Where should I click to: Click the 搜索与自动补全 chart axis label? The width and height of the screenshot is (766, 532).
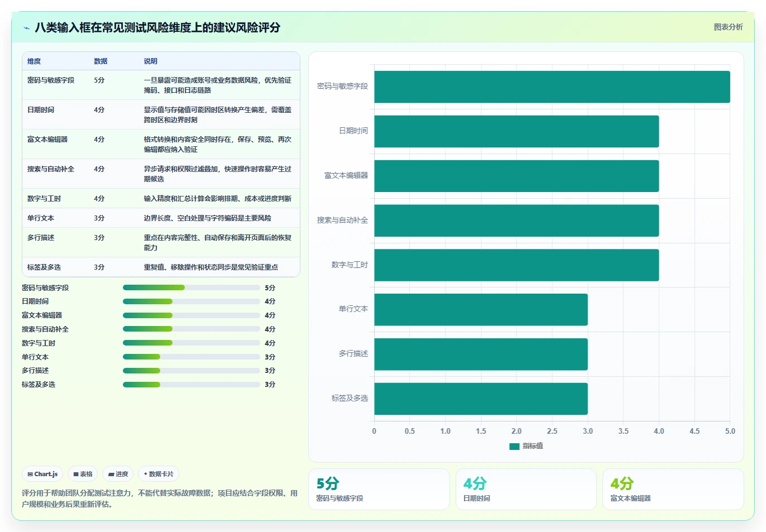pyautogui.click(x=342, y=221)
